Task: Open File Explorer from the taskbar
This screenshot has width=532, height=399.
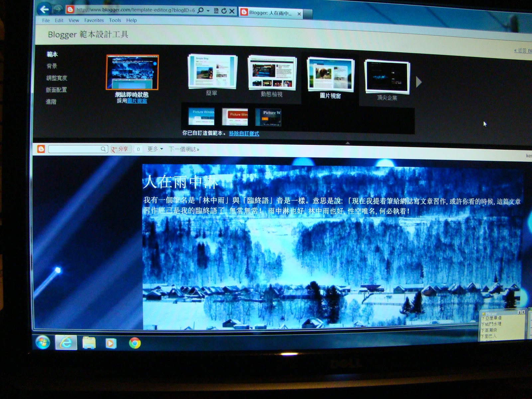Action: [x=89, y=343]
